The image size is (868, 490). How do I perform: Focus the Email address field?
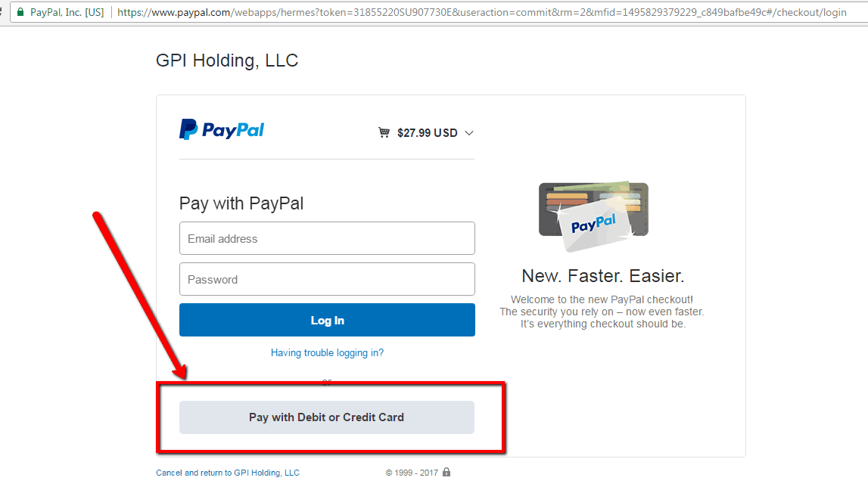point(327,238)
